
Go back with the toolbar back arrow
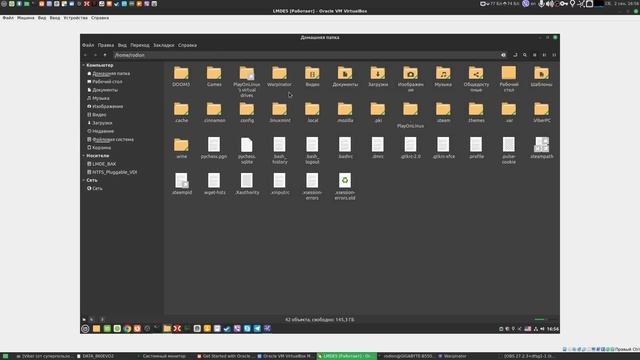pyautogui.click(x=85, y=55)
